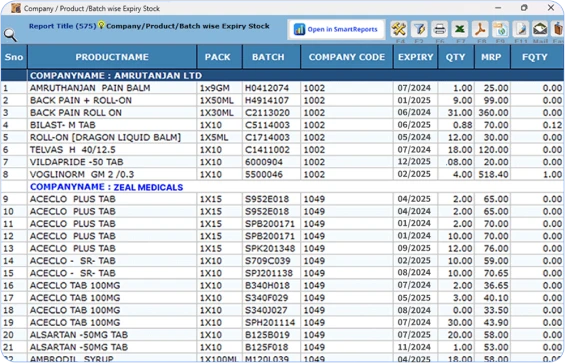Sort by PRODUCTNAME column header
The height and width of the screenshot is (363, 566).
[112, 57]
